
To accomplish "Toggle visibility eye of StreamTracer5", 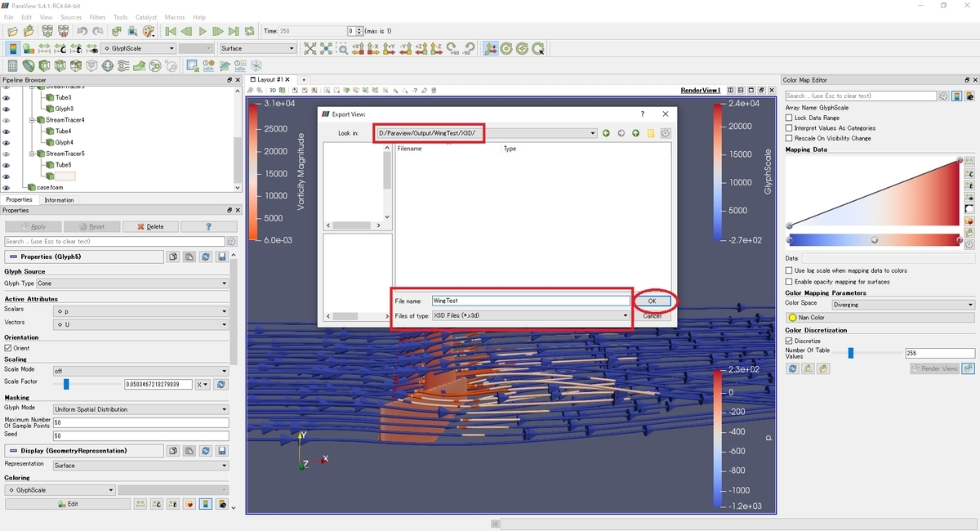I will pyautogui.click(x=7, y=154).
